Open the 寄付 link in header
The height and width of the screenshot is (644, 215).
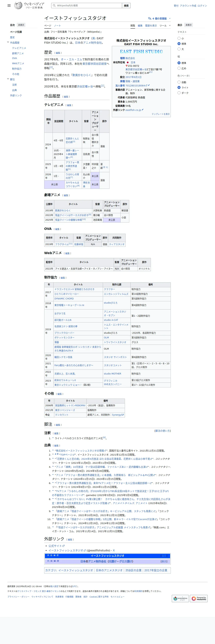[176, 6]
